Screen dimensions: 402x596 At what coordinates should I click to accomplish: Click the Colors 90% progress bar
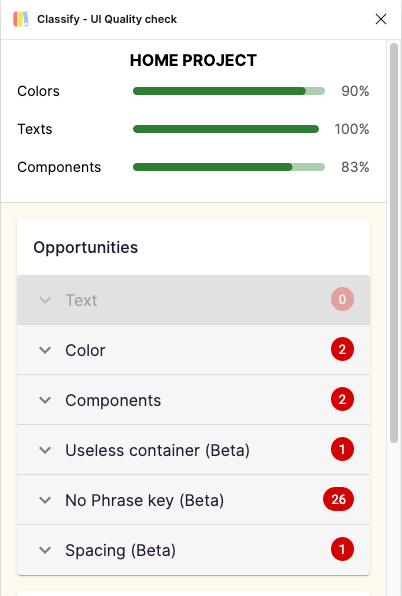(x=229, y=91)
